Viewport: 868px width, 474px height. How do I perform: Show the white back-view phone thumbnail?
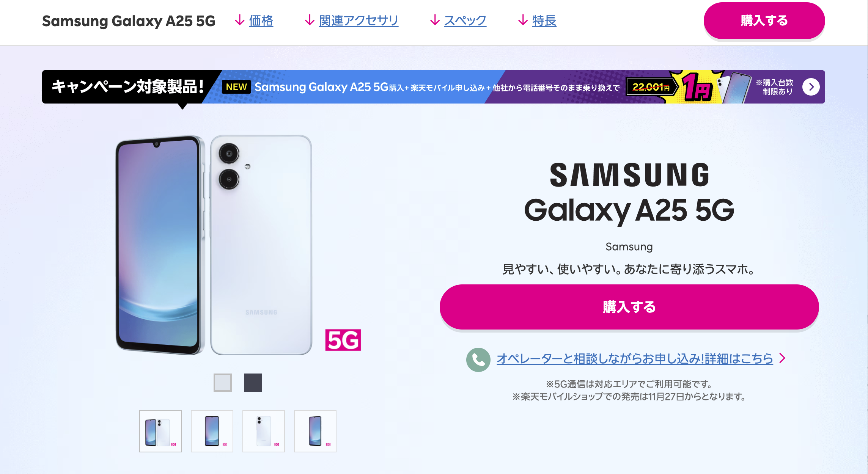(x=264, y=431)
